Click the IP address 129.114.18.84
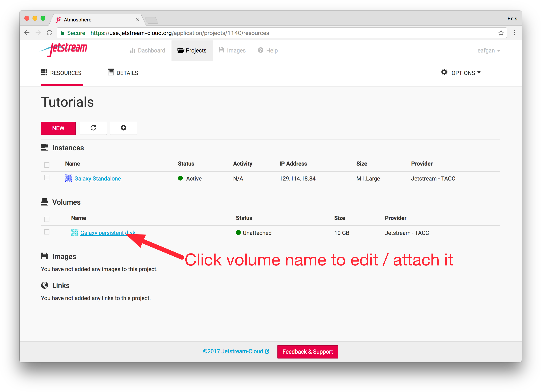Viewport: 541px width, 392px height. pos(297,178)
